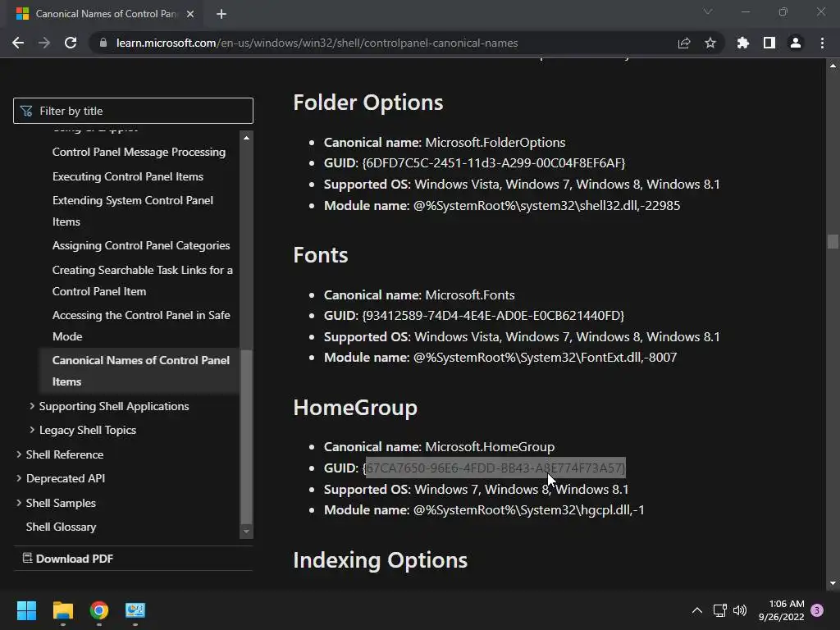Expand Legacy Shell Topics node
The width and height of the screenshot is (840, 630).
pyautogui.click(x=32, y=430)
